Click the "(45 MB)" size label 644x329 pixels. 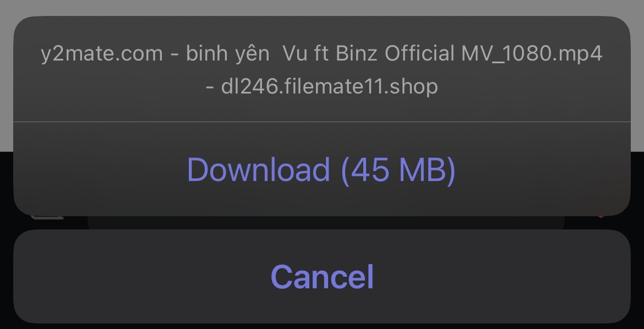(399, 169)
